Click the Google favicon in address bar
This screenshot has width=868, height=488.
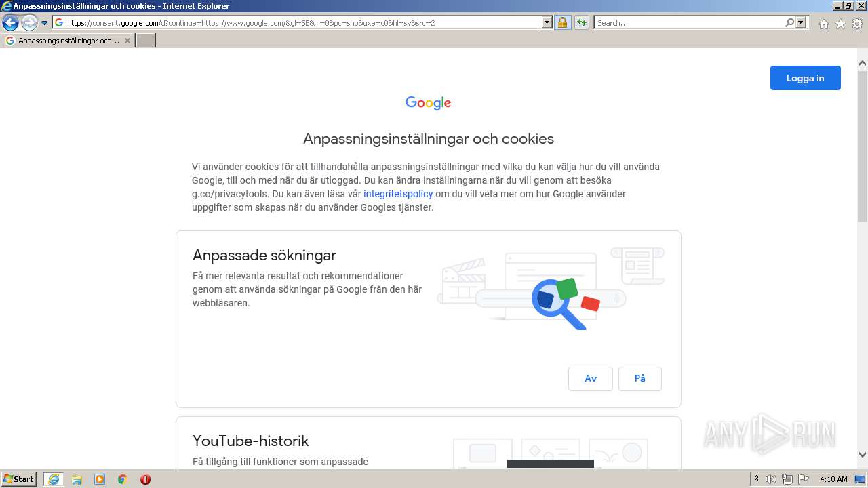(59, 22)
